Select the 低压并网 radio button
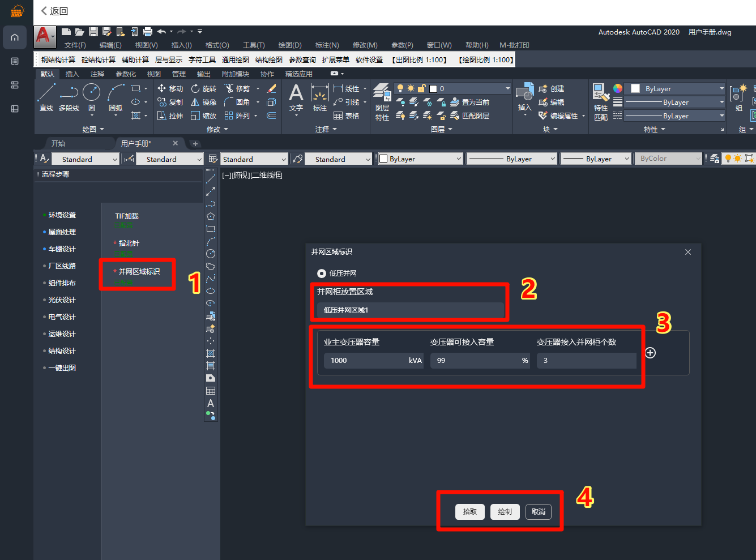Screen dimensions: 756x560 point(322,273)
